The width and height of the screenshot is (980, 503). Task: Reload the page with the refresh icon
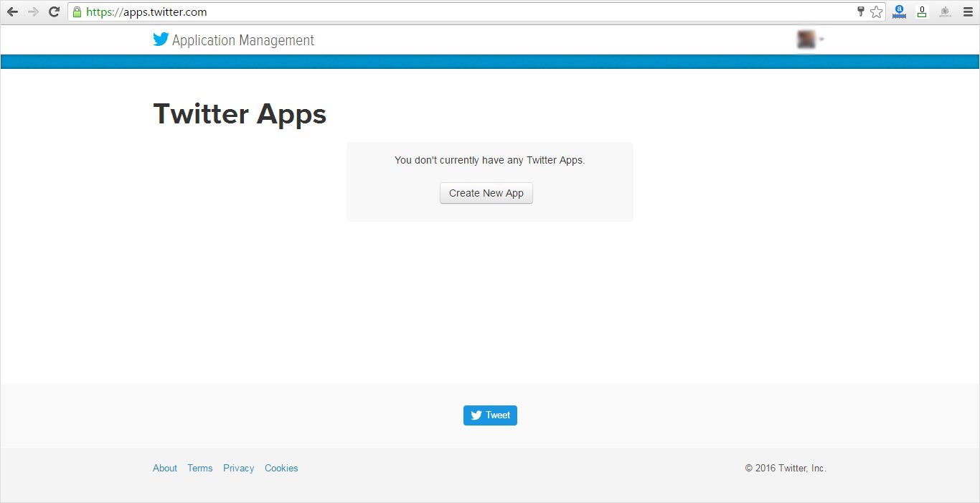[54, 11]
